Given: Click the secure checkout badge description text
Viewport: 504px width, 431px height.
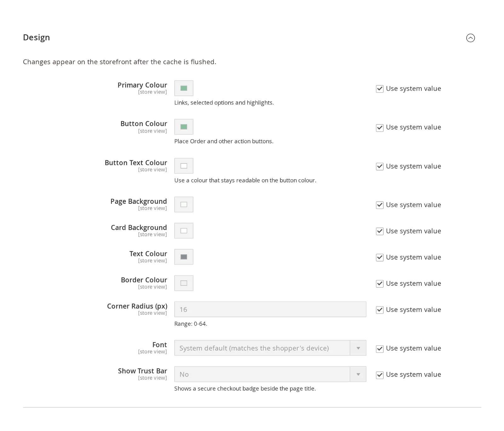Looking at the screenshot, I should [x=245, y=389].
